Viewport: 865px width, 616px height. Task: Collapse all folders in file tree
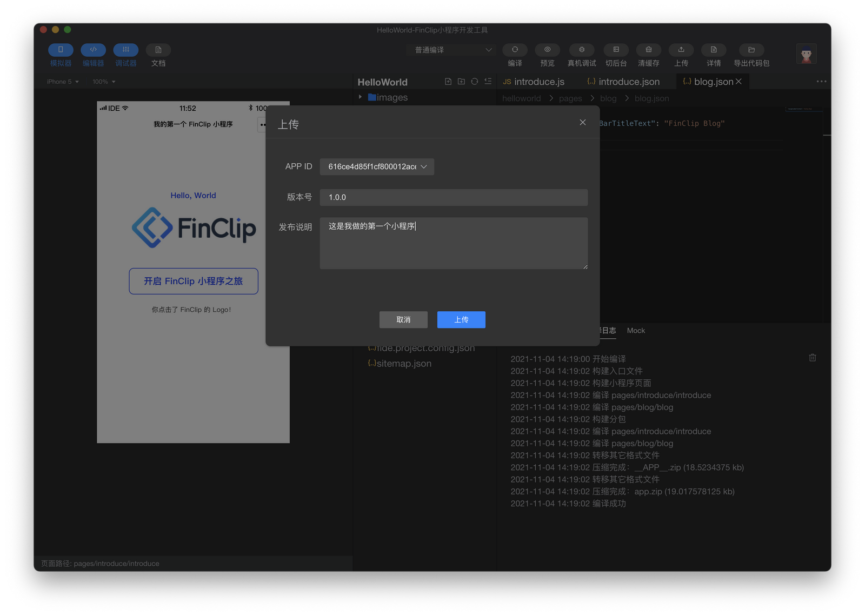488,82
